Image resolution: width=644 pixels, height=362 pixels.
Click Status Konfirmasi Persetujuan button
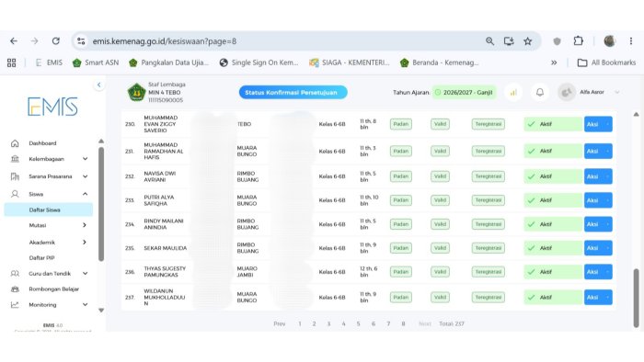(293, 92)
